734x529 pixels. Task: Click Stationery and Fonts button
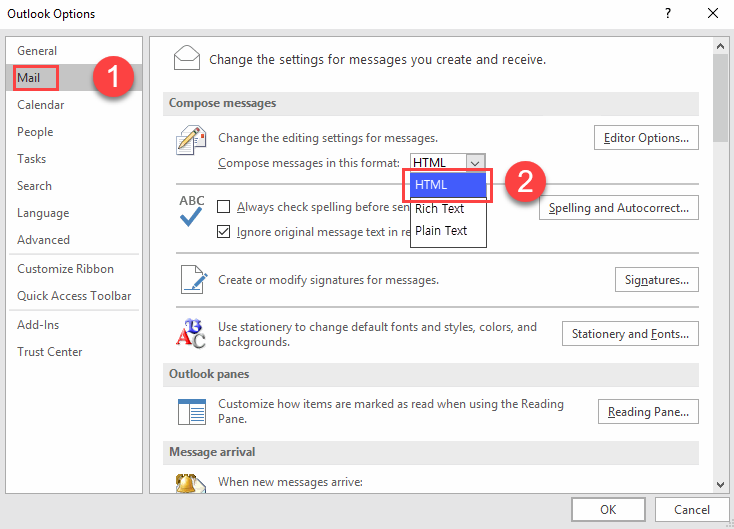[x=630, y=334]
